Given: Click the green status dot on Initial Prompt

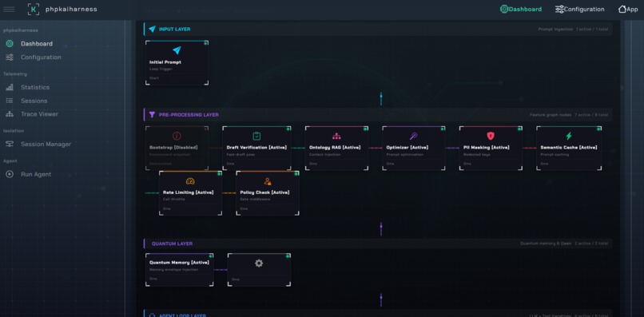Looking at the screenshot, I should [205, 42].
